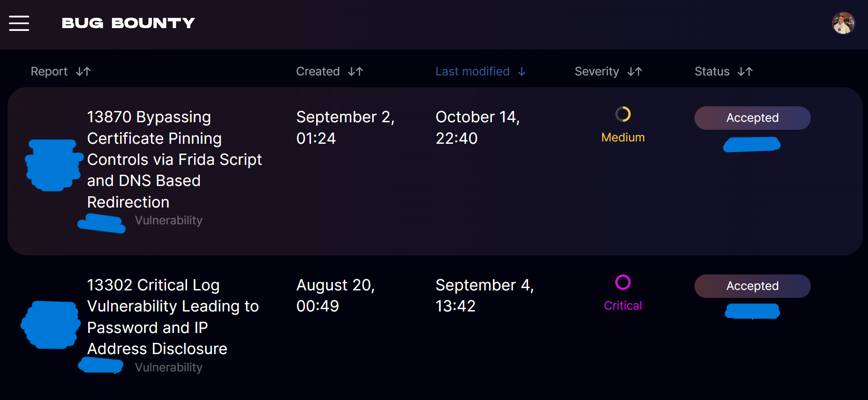This screenshot has width=868, height=400.
Task: Sort by Status column header
Action: click(712, 72)
